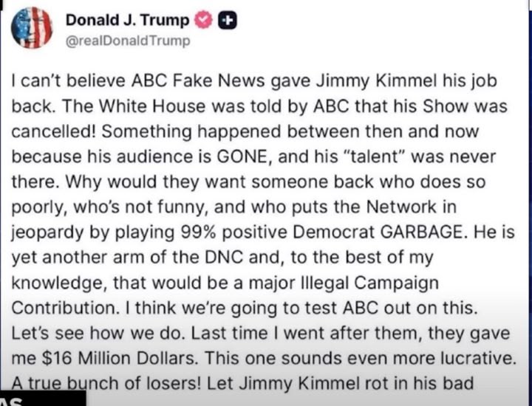Click the dark overlay label at bottom-left corner
This screenshot has height=406, width=532.
coord(41,399)
